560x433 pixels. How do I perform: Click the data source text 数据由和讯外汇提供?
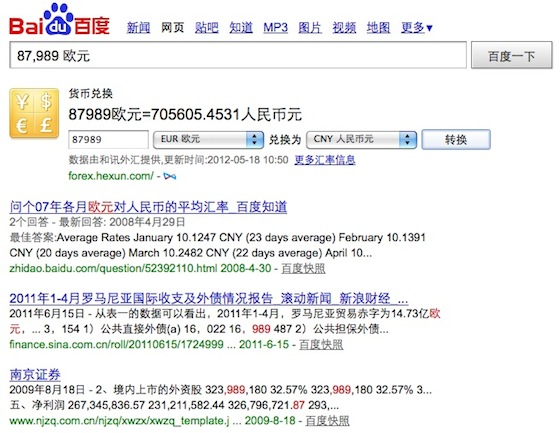click(114, 160)
